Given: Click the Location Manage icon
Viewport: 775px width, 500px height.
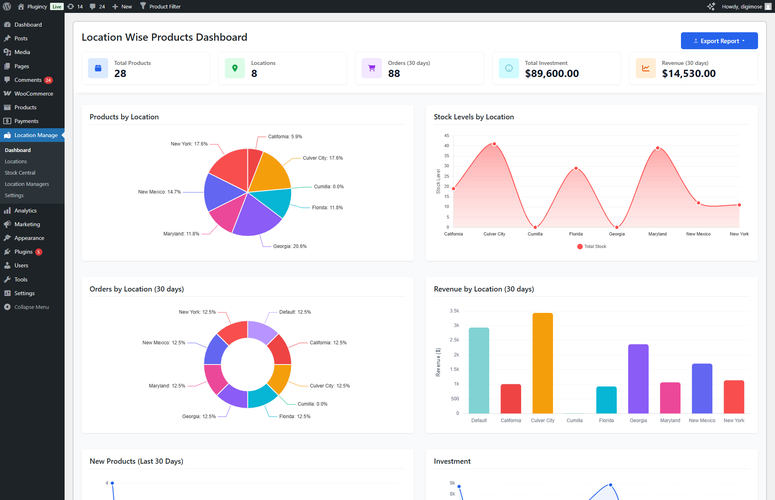Looking at the screenshot, I should (x=7, y=135).
